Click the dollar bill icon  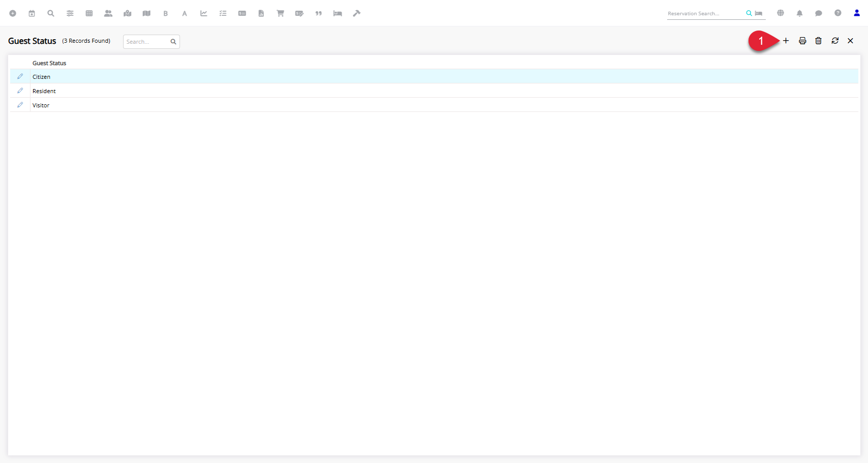coord(242,14)
